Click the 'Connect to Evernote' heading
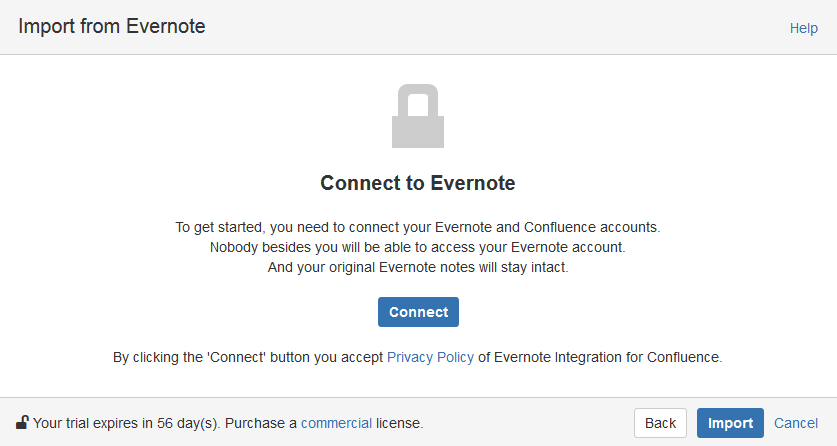Viewport: 837px width, 446px height. tap(418, 183)
